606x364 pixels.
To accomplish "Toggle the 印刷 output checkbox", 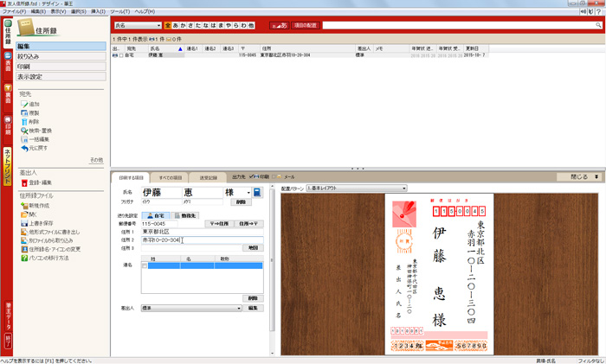I will tap(252, 176).
